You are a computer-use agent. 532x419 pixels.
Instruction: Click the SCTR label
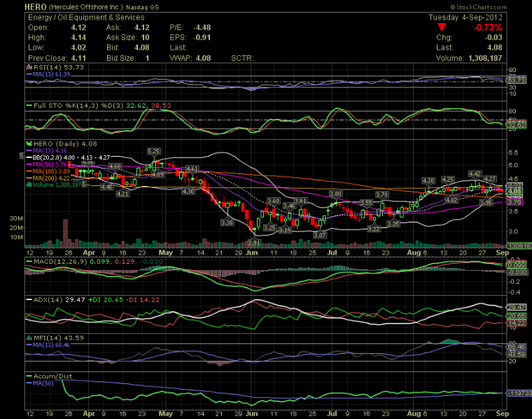pos(242,58)
